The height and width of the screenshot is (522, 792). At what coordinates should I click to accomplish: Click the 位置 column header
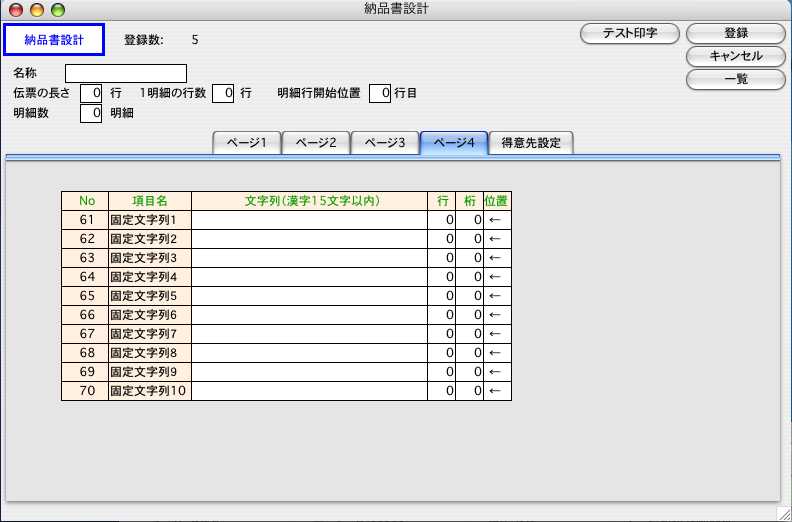497,201
